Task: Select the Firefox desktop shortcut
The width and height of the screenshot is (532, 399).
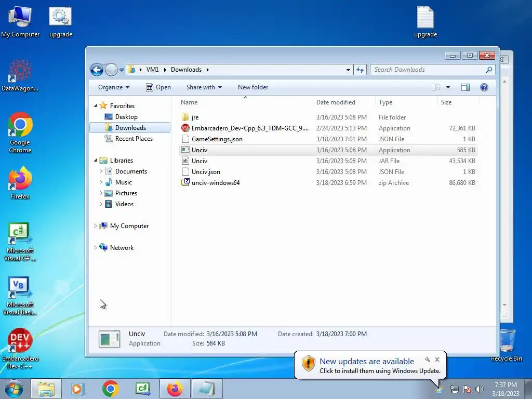Action: click(20, 183)
